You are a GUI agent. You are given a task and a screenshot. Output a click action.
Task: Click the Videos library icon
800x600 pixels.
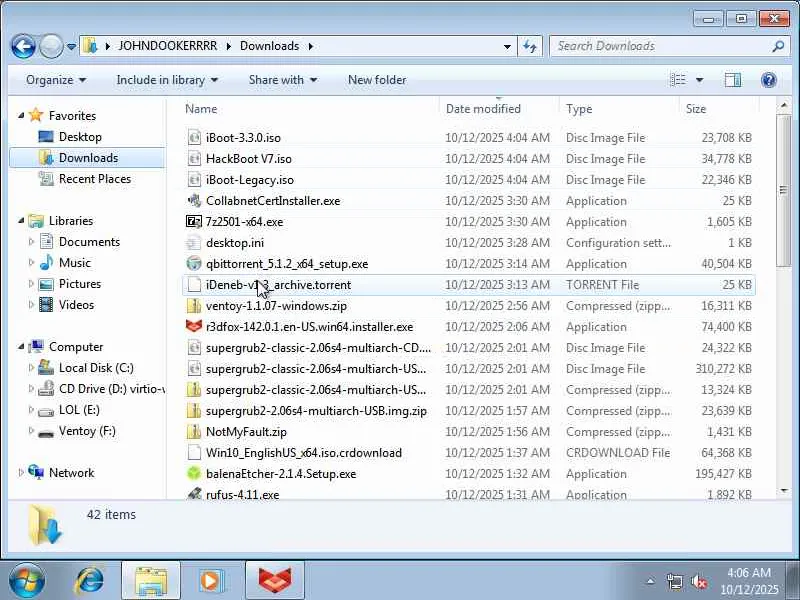[x=46, y=305]
